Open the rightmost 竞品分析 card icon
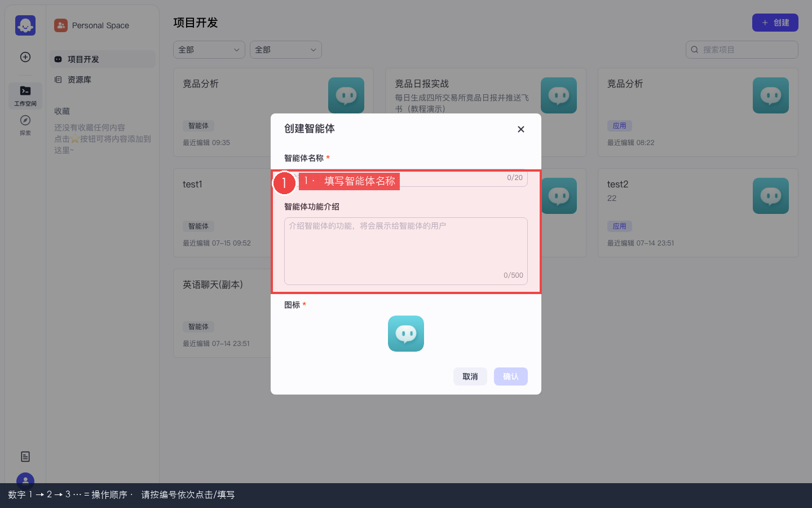Viewport: 812px width, 508px height. click(771, 95)
